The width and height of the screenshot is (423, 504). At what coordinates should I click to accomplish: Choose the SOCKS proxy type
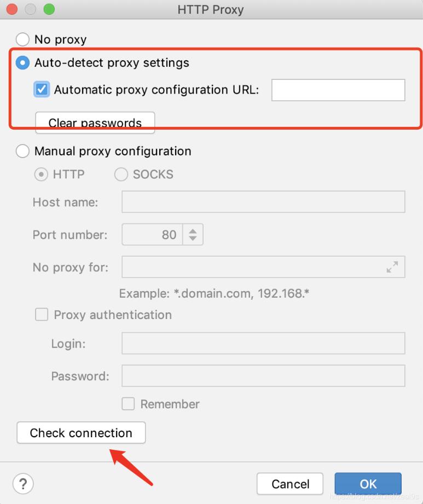click(121, 175)
